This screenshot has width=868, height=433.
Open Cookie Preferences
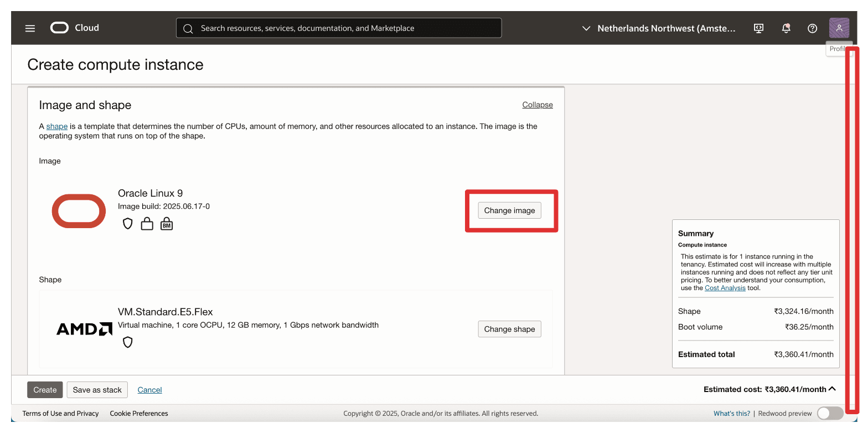[139, 413]
